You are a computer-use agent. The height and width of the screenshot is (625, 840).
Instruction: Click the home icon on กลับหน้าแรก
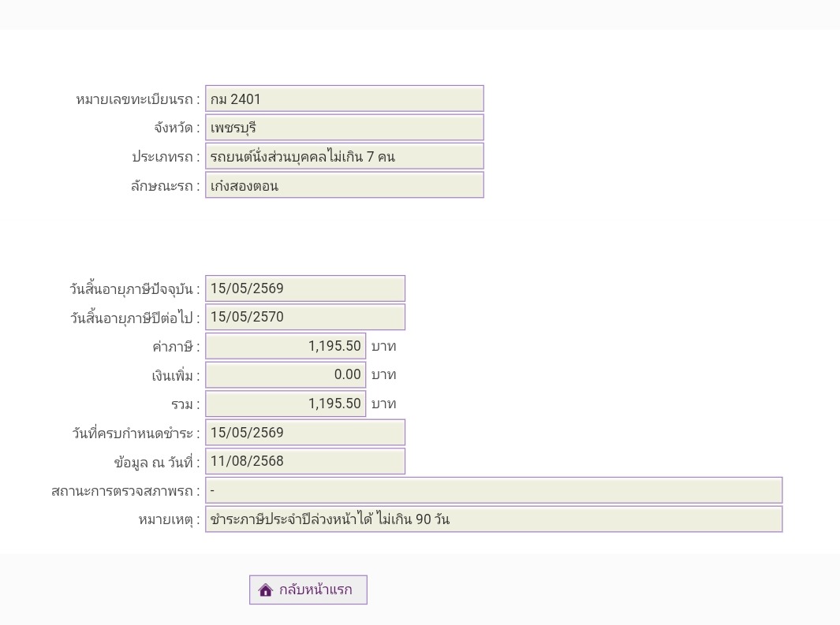click(266, 590)
